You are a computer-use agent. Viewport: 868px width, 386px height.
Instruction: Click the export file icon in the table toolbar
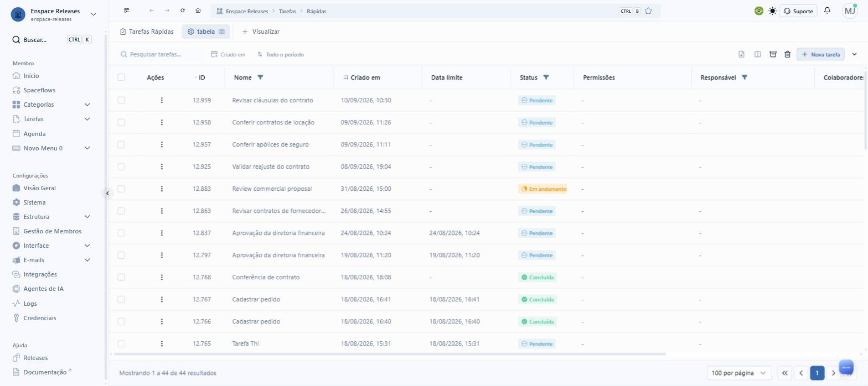point(742,54)
